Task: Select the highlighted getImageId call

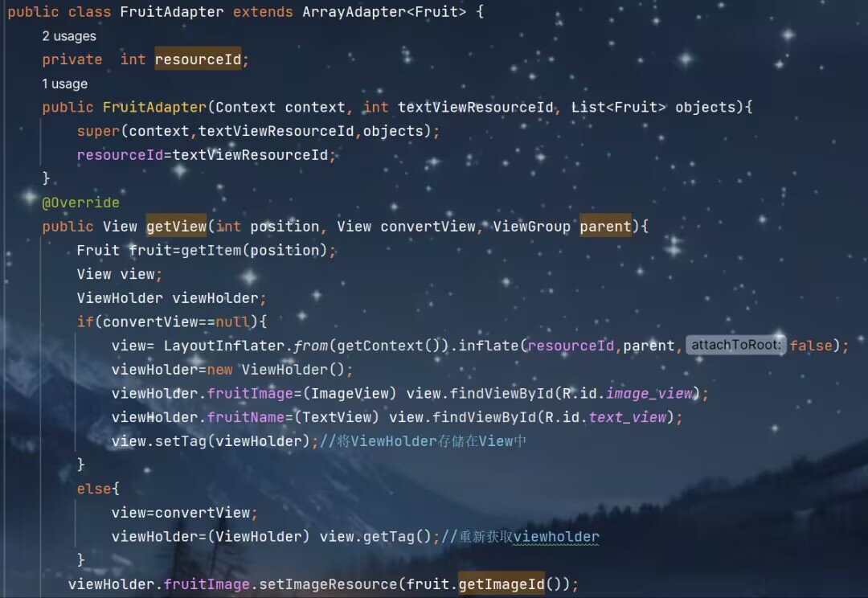Action: (502, 584)
